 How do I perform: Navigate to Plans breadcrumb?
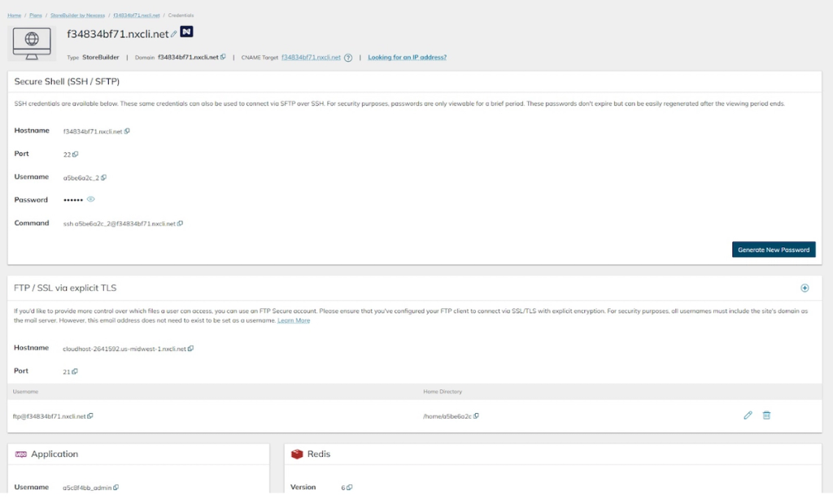click(x=35, y=15)
